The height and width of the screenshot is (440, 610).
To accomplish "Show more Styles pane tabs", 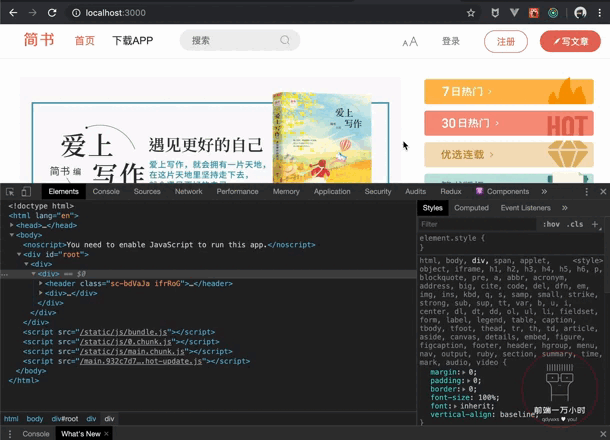I will 564,208.
